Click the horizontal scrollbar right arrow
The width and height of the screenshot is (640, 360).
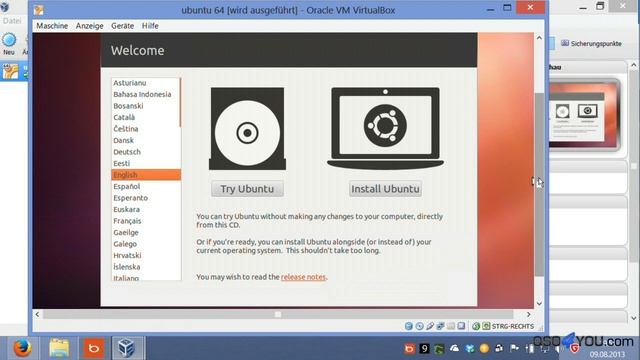point(529,314)
